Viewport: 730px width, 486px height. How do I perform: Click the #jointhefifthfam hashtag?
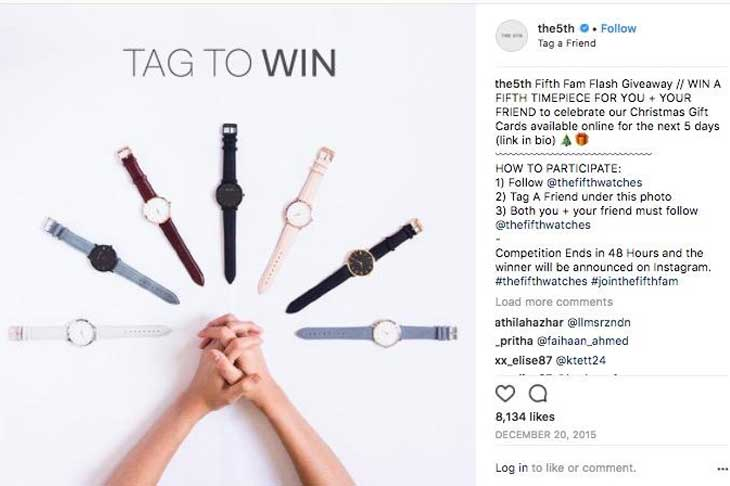635,281
